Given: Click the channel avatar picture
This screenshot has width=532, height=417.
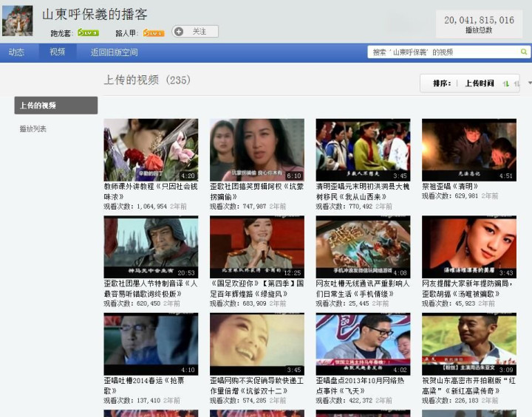Looking at the screenshot, I should click(x=18, y=21).
